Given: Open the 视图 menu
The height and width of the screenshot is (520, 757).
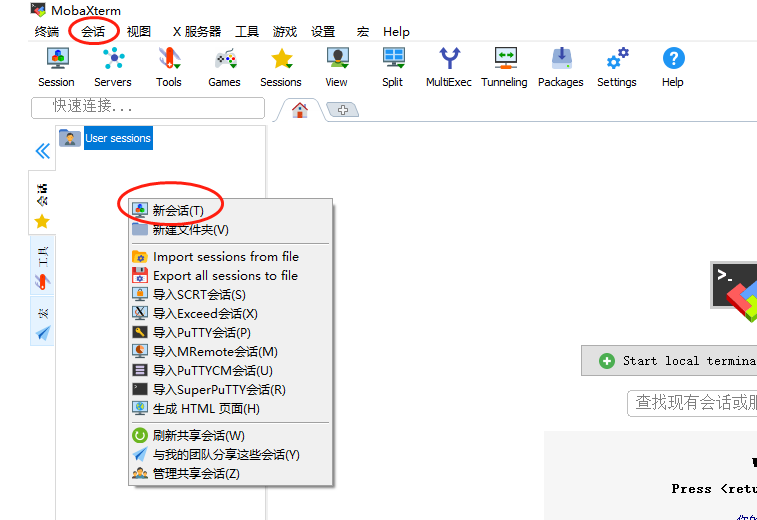Looking at the screenshot, I should 139,32.
